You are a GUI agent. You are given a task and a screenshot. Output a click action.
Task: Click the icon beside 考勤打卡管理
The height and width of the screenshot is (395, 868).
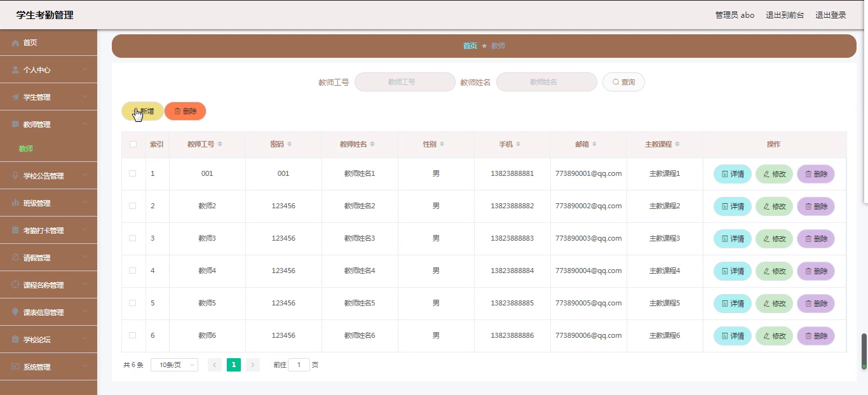[x=15, y=231]
